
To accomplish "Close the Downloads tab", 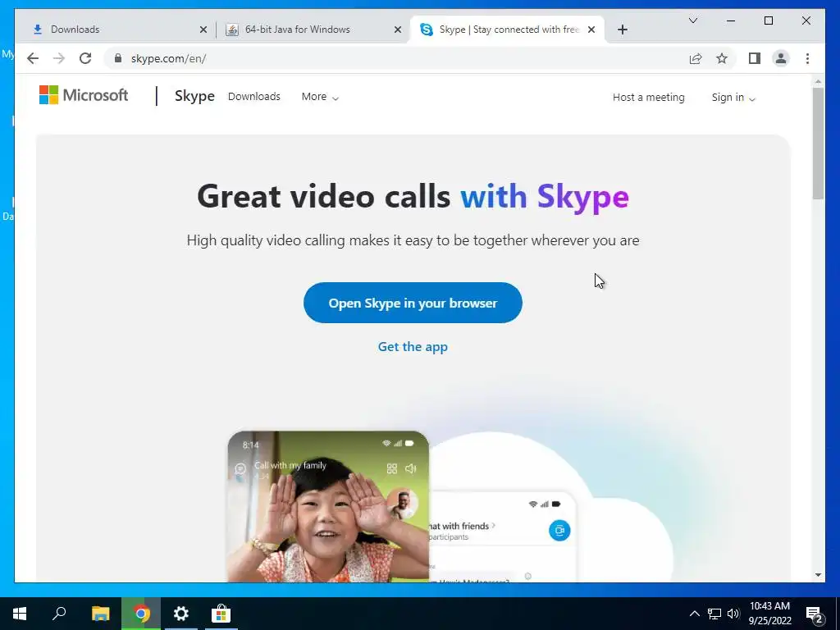I will point(203,30).
